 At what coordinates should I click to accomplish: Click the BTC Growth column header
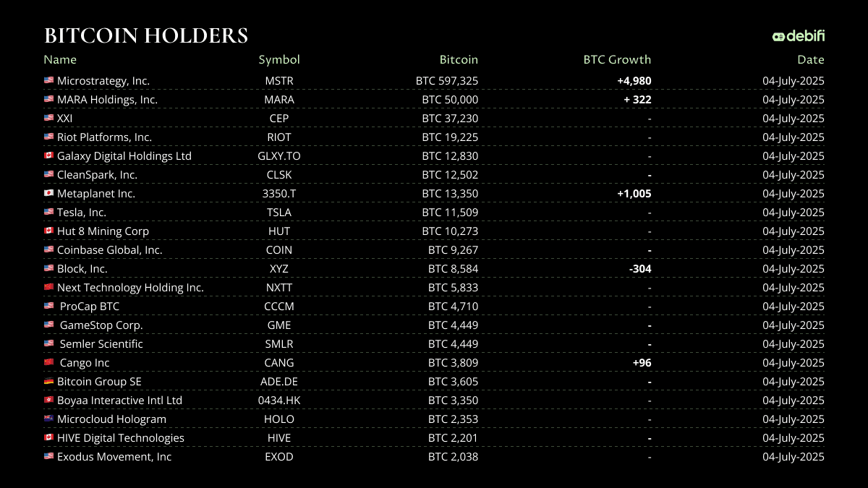pyautogui.click(x=617, y=60)
